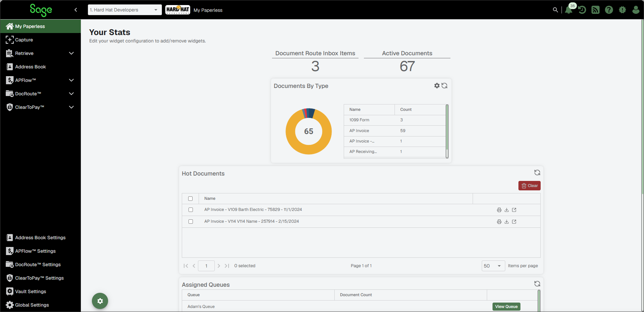Viewport: 644px width, 312px height.
Task: Open the user profile icon
Action: 636,10
